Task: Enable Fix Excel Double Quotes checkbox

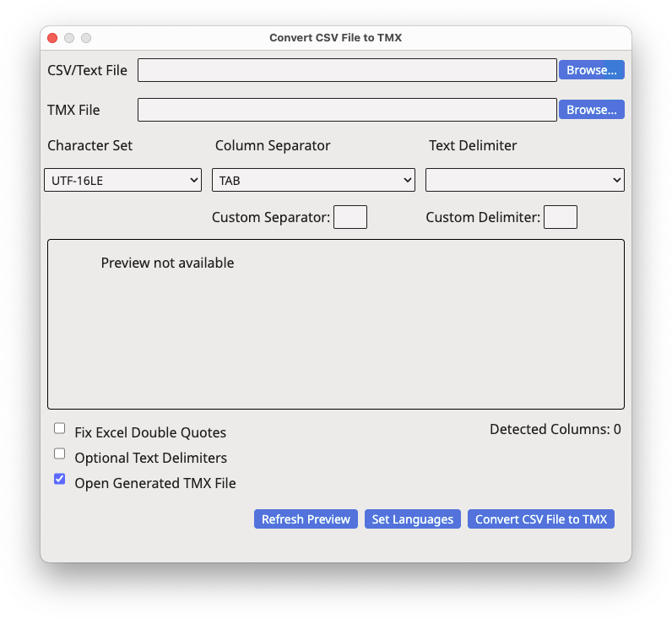Action: coord(60,428)
